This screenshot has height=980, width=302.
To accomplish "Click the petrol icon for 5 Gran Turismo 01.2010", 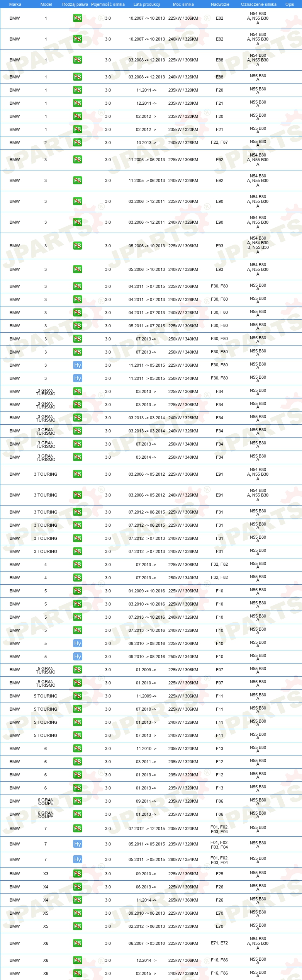I will pyautogui.click(x=77, y=683).
